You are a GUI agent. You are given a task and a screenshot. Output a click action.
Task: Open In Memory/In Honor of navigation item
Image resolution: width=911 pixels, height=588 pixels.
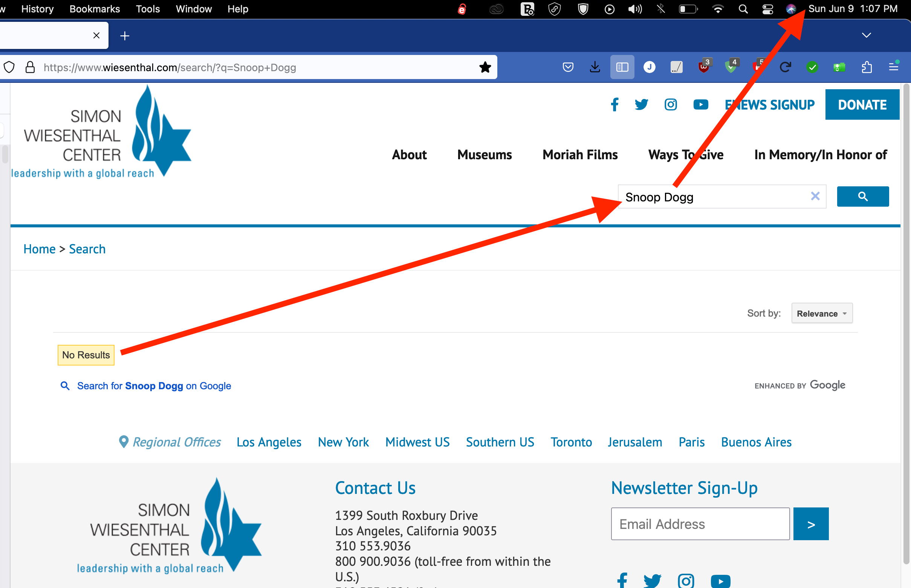820,155
